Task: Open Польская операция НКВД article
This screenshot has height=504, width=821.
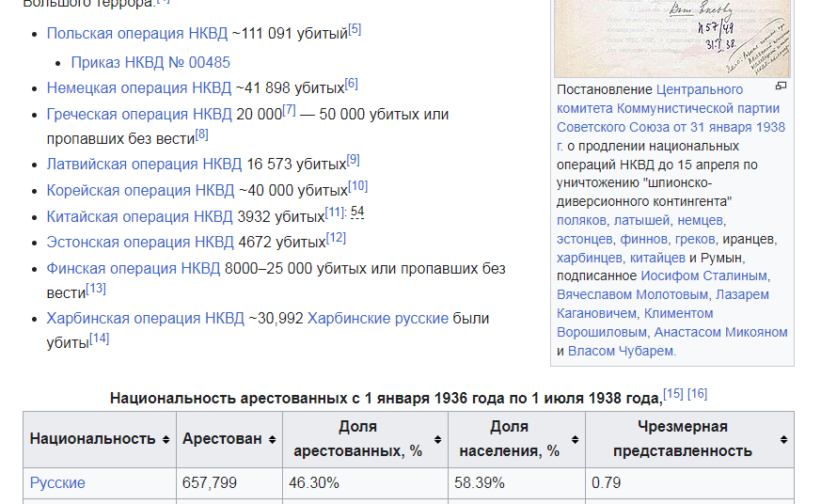Action: 137,34
